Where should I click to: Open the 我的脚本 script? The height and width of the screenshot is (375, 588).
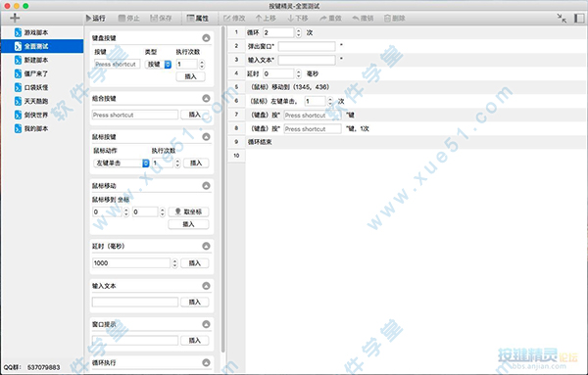point(42,128)
